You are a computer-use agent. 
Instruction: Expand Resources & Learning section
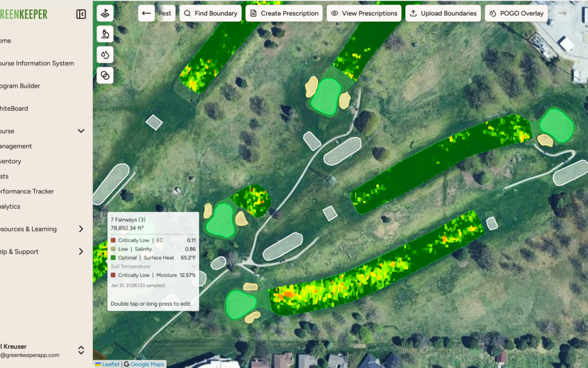pos(81,229)
